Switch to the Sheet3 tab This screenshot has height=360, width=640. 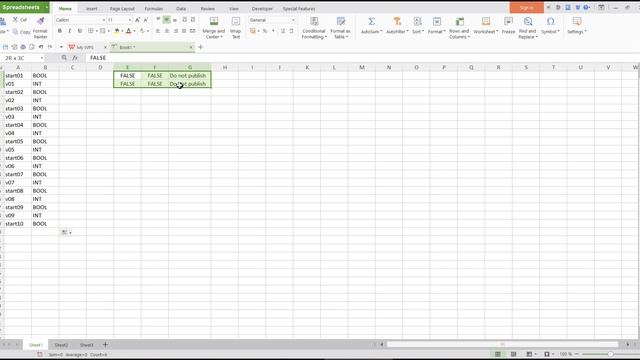(x=87, y=345)
